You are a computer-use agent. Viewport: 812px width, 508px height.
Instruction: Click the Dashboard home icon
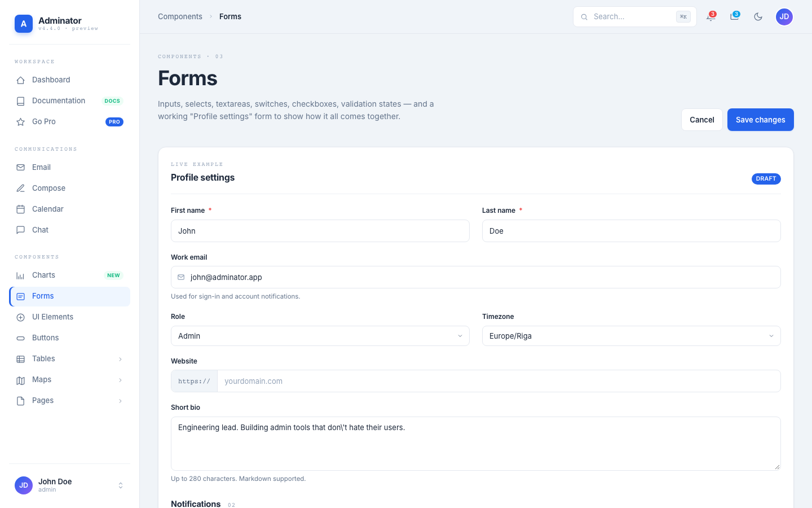pyautogui.click(x=20, y=80)
